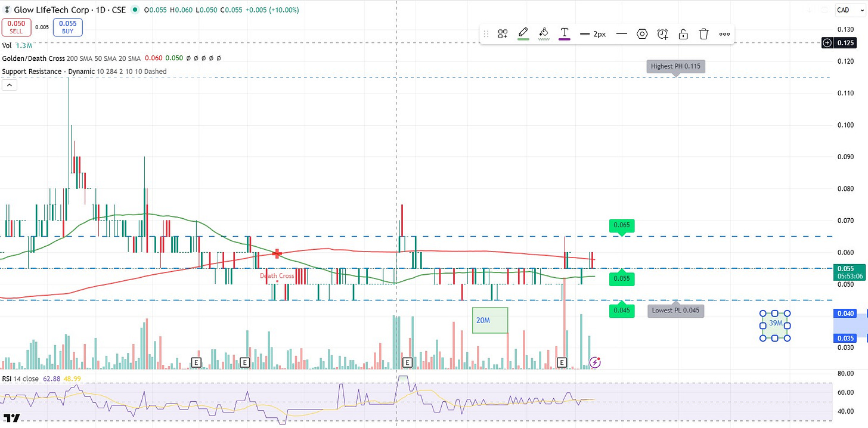This screenshot has height=428, width=868.
Task: Click the current price label with countdown 05:53:06
Action: click(x=851, y=272)
